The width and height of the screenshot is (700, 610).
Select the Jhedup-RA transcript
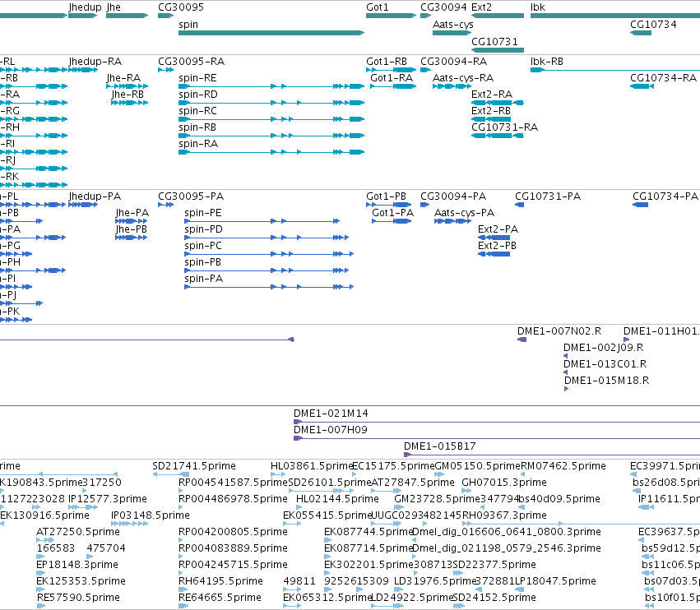83,70
